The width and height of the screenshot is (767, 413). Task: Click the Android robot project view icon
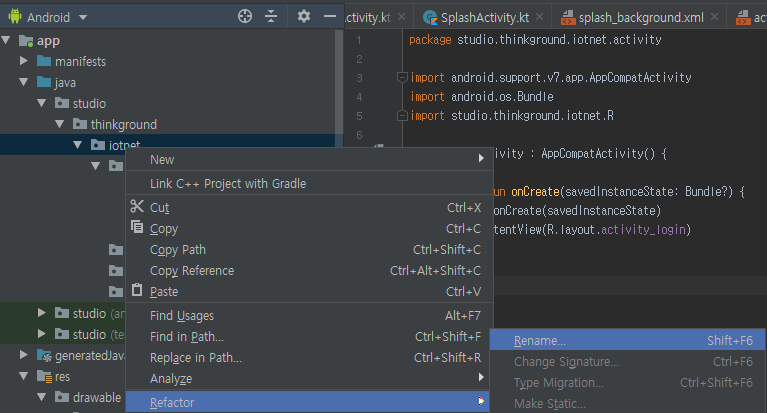(x=15, y=17)
